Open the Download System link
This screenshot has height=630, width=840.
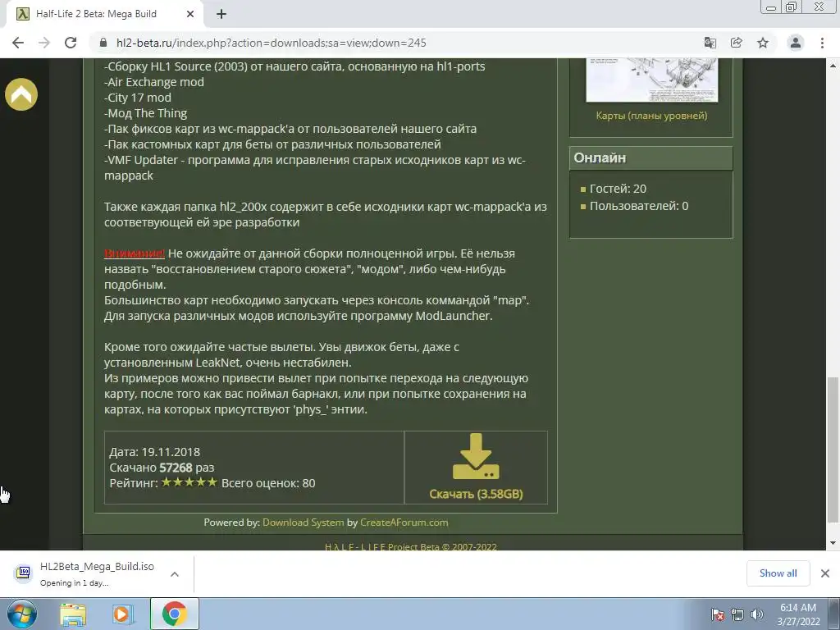pos(304,523)
